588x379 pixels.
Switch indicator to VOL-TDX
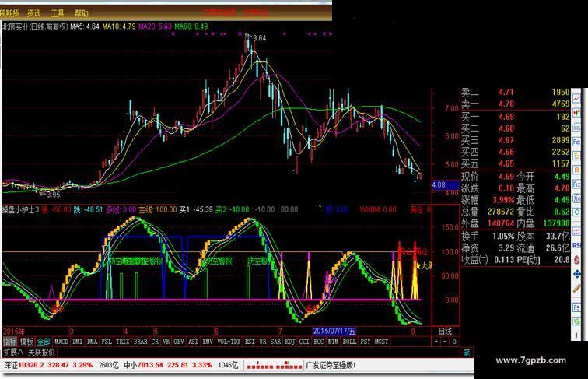[x=229, y=342]
